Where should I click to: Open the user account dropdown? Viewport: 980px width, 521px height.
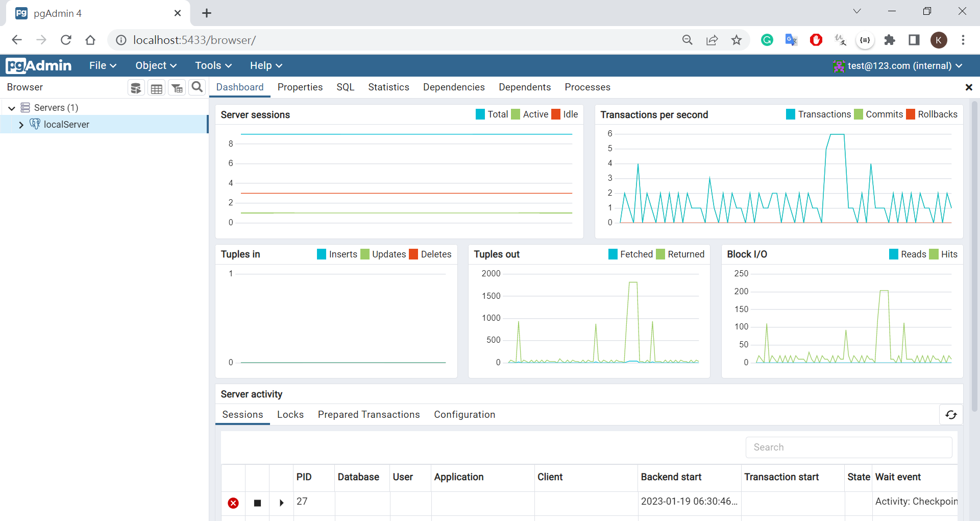click(898, 66)
